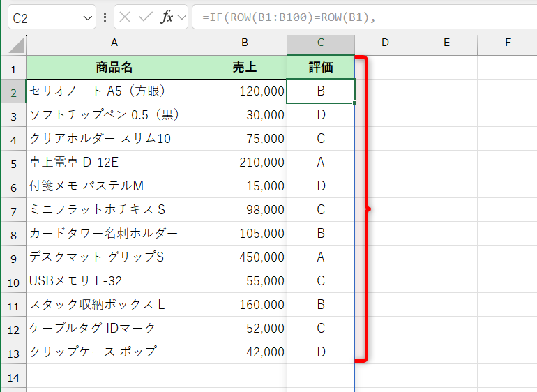Select row 9 header
This screenshot has width=537, height=392.
click(x=13, y=257)
